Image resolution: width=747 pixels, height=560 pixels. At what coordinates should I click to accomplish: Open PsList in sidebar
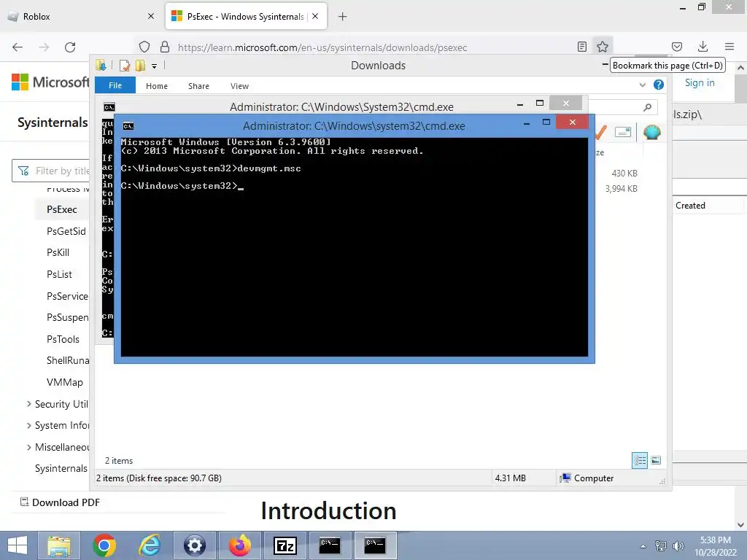[60, 275]
